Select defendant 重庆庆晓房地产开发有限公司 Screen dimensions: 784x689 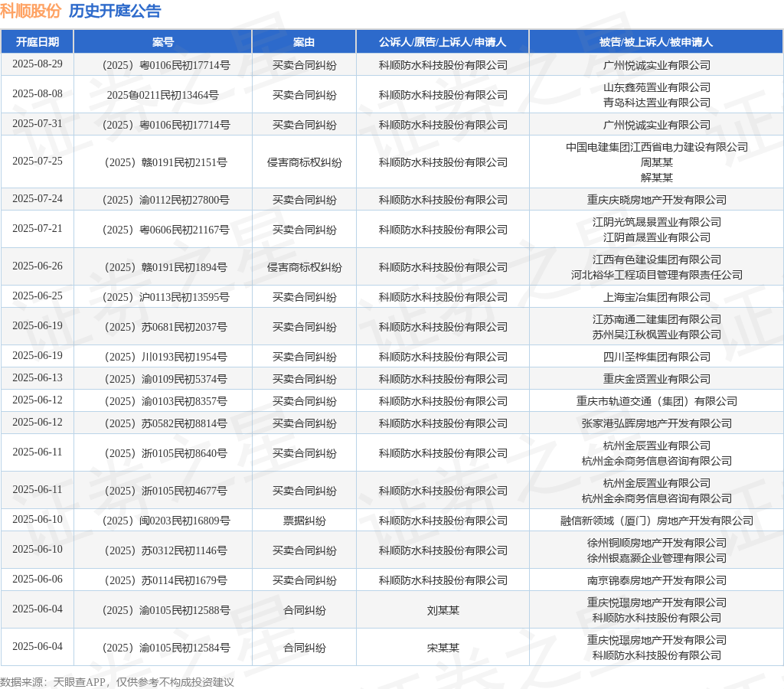click(x=656, y=200)
